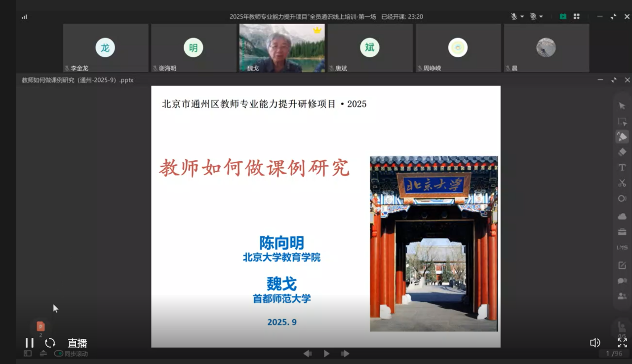Open the chat bubbles icon
632x364 pixels.
click(622, 281)
